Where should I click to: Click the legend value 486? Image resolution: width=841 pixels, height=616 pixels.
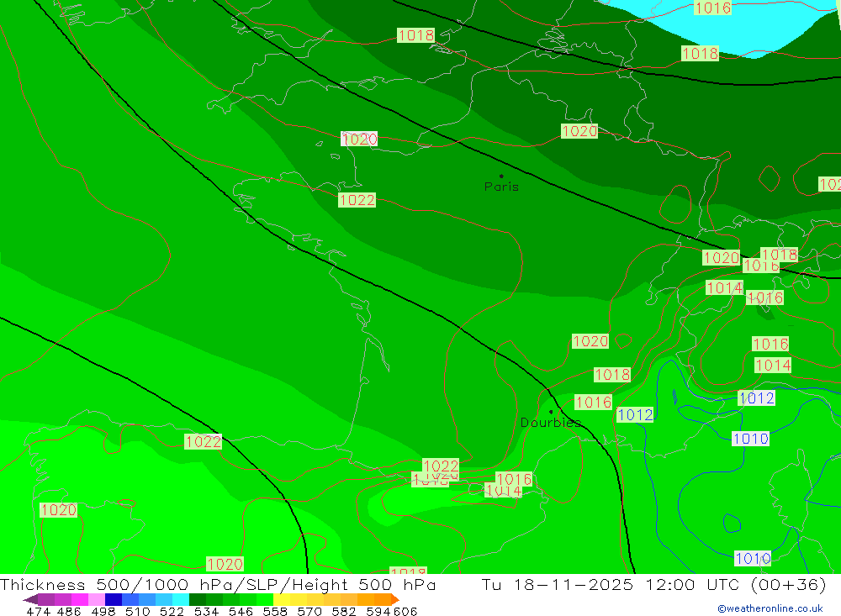69,611
